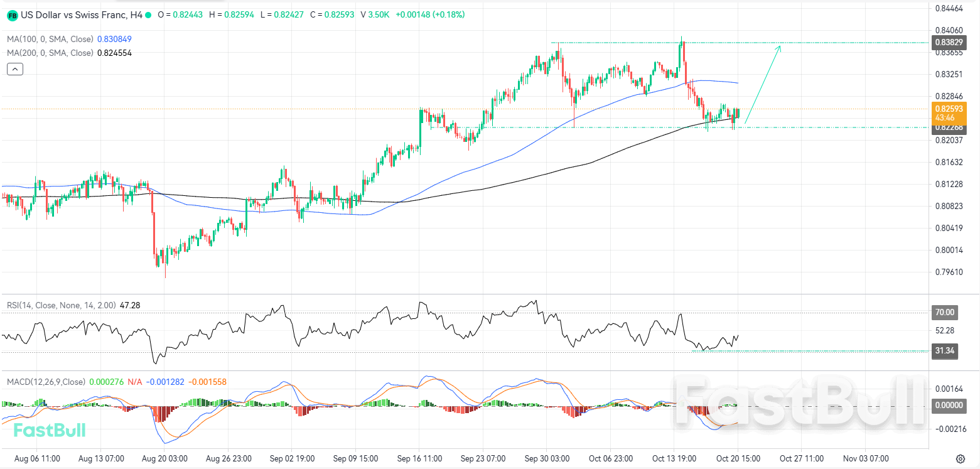Click the RSI reading 47.28

(130, 305)
